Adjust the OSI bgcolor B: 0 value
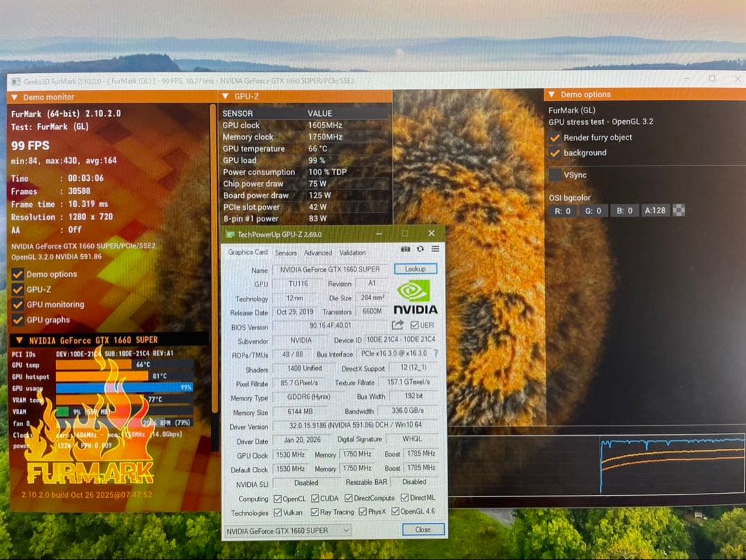Image resolution: width=746 pixels, height=560 pixels. (x=624, y=211)
